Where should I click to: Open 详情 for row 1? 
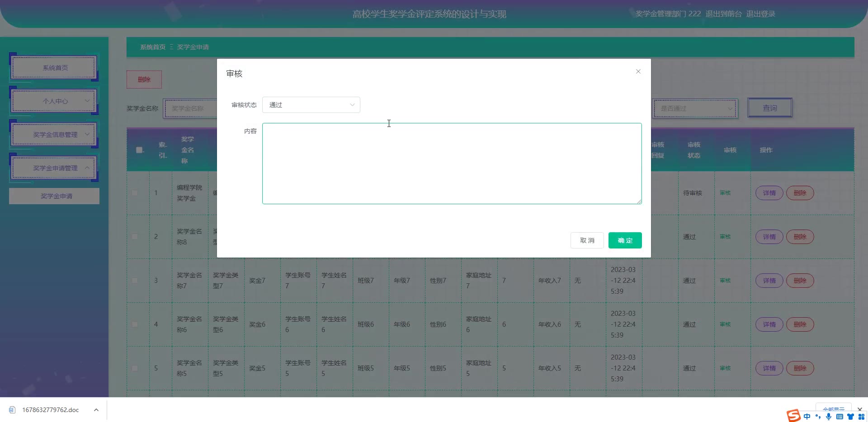[x=769, y=193]
